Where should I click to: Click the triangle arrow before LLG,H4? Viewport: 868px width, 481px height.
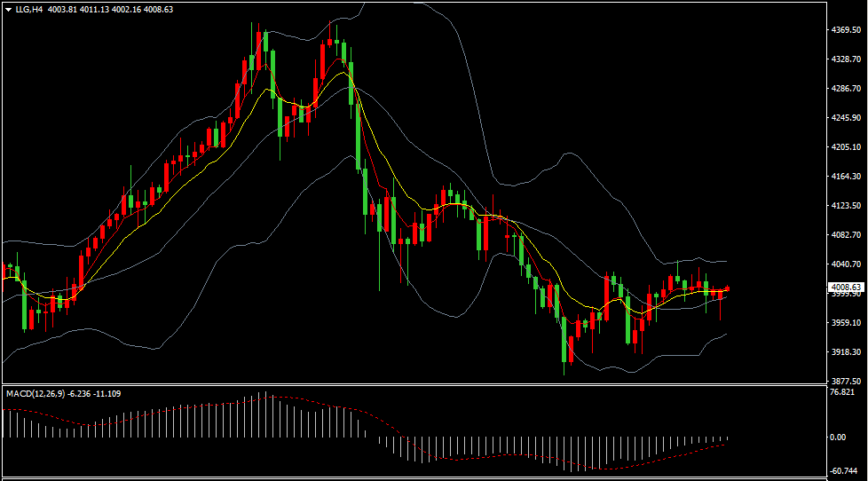coord(8,9)
